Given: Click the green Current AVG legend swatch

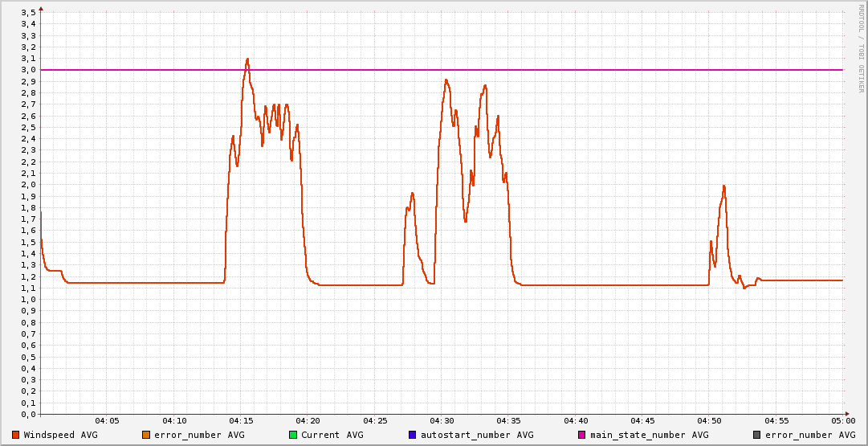Looking at the screenshot, I should (293, 435).
